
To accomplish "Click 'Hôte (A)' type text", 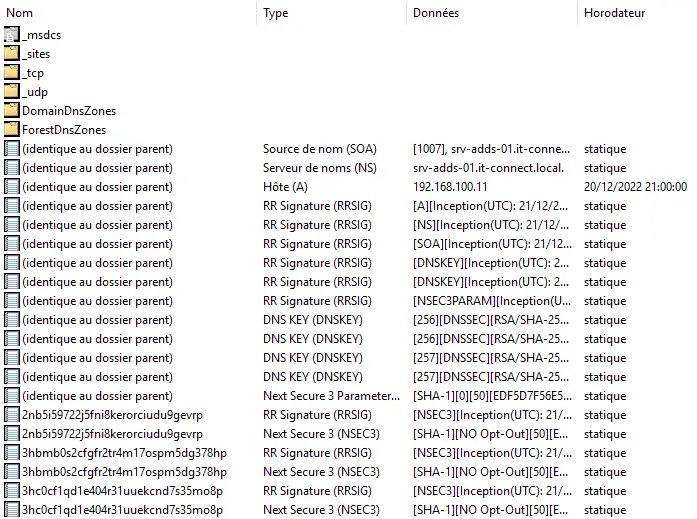I will click(285, 187).
